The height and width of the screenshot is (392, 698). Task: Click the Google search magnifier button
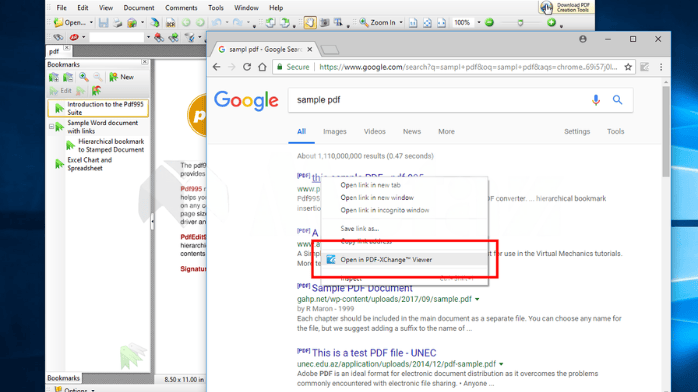click(x=617, y=100)
